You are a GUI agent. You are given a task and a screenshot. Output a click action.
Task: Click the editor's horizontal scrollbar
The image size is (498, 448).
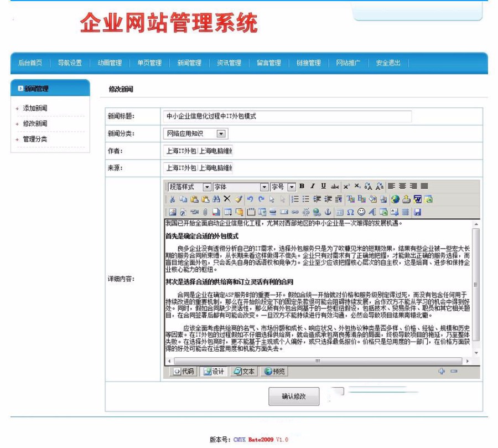pos(318,361)
